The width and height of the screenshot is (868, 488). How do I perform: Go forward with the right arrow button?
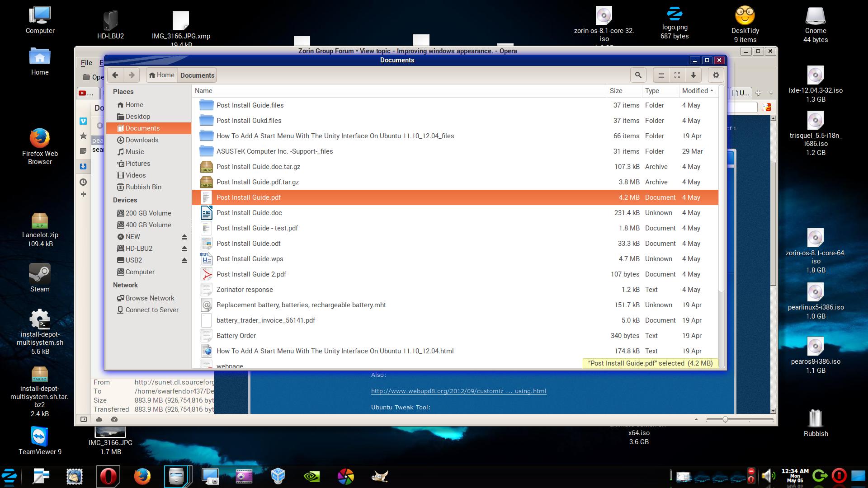pos(132,75)
